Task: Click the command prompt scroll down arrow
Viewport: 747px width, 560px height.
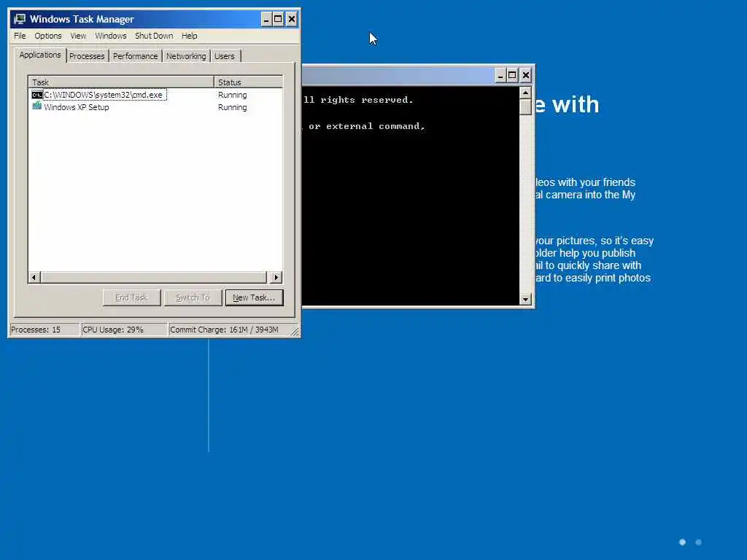Action: pos(525,299)
